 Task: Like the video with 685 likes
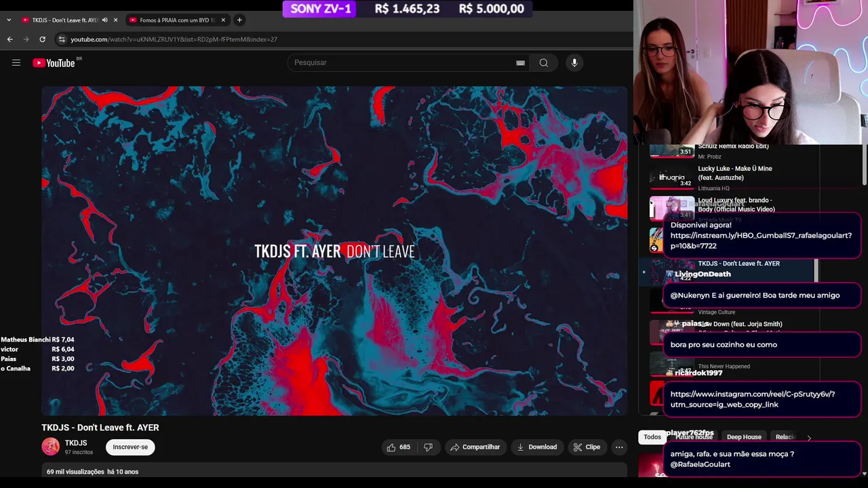(398, 447)
